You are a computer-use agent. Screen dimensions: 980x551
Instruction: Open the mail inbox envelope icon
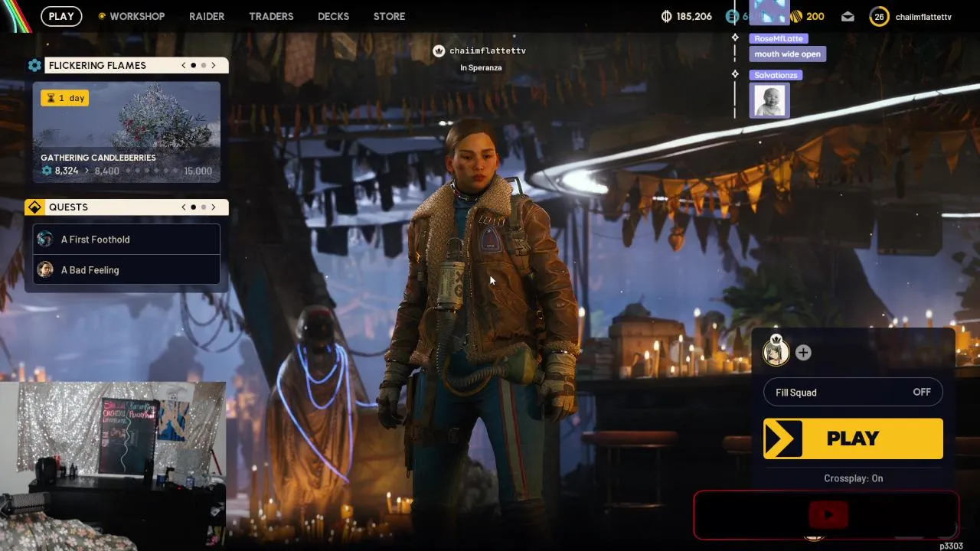(x=848, y=16)
